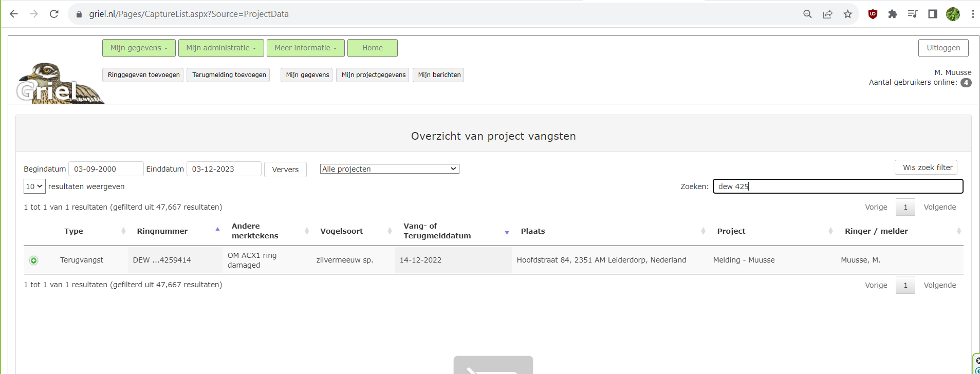Expand the green plus row icon
Image resolution: width=980 pixels, height=374 pixels.
click(x=34, y=260)
